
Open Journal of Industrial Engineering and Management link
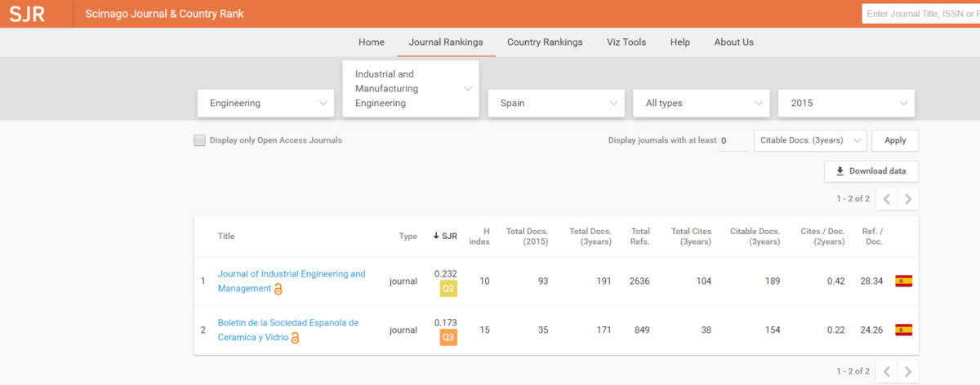pyautogui.click(x=292, y=274)
